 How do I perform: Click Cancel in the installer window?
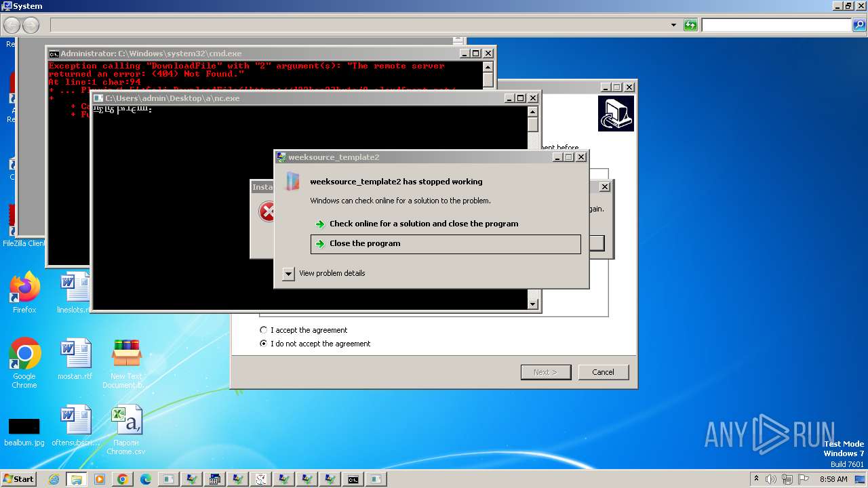(603, 372)
